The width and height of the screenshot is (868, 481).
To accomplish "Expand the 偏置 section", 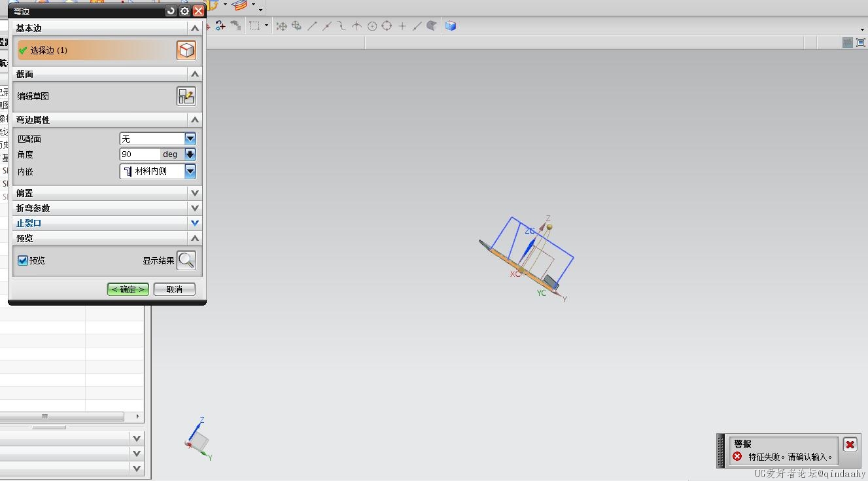I will click(194, 193).
